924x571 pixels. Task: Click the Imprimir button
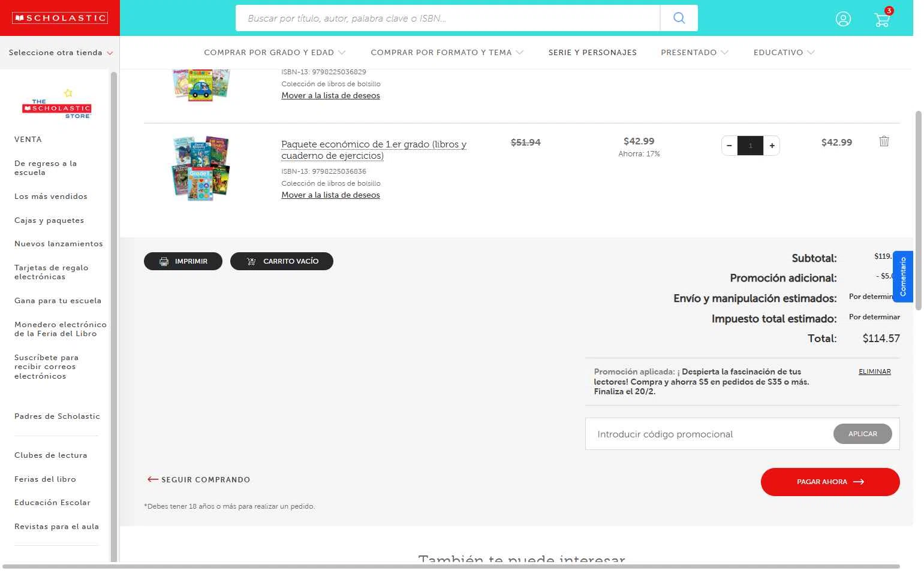pyautogui.click(x=183, y=261)
